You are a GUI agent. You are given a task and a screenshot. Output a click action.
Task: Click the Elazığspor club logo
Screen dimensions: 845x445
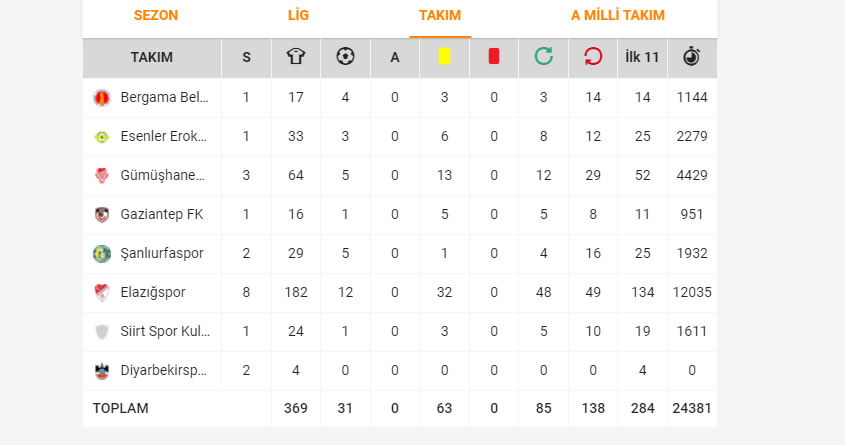(102, 293)
